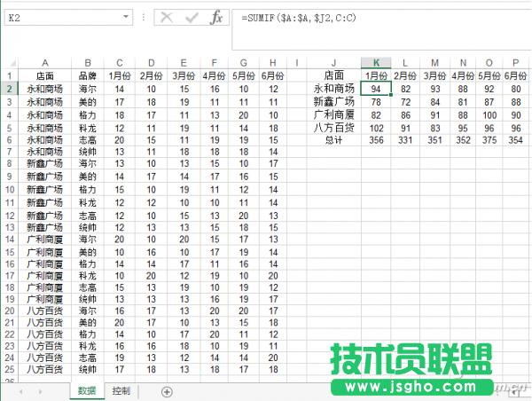This screenshot has height=401, width=532.
Task: Click cell J3 labeled 新鑫广场
Action: (333, 101)
